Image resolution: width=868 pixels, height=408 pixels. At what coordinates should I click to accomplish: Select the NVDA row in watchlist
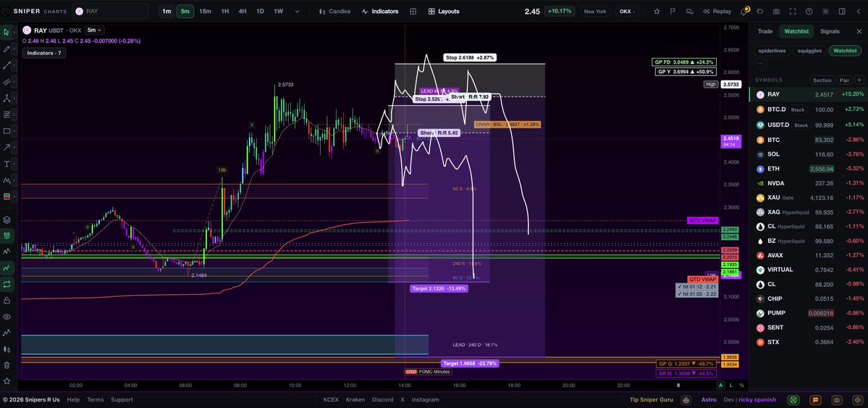coord(808,183)
